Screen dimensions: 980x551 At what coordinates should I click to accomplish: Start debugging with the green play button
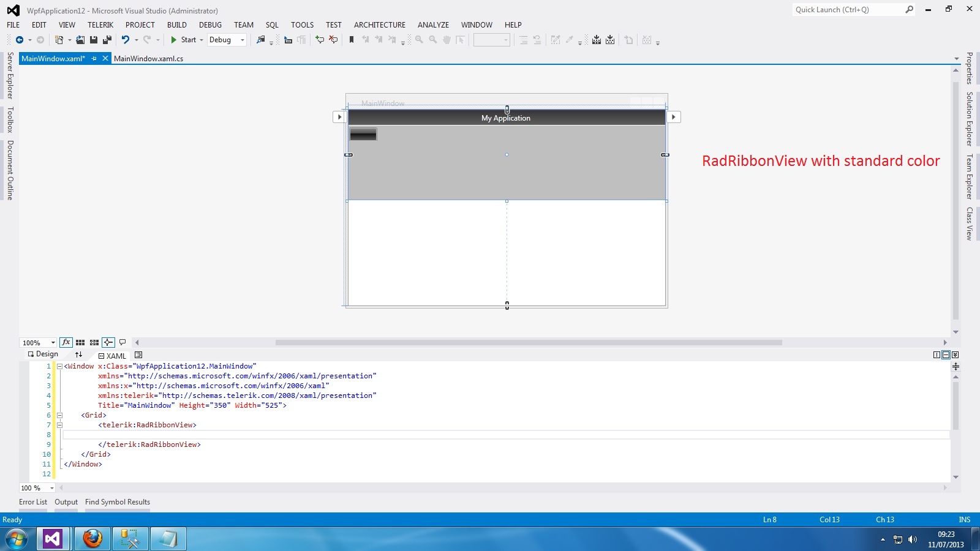click(174, 40)
